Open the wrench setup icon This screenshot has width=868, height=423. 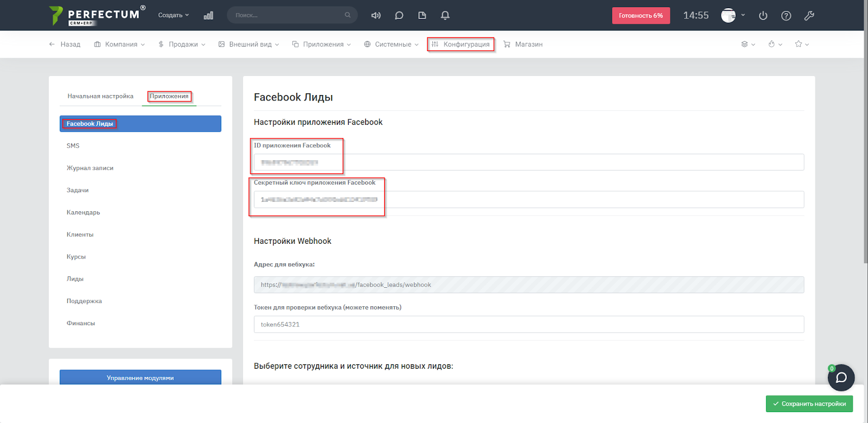point(809,15)
